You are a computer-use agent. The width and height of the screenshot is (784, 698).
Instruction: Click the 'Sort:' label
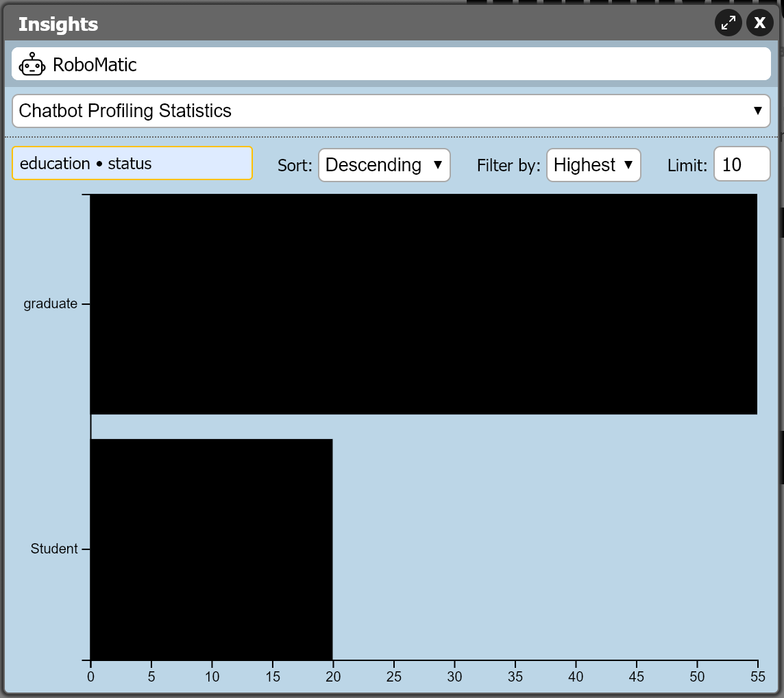point(295,165)
